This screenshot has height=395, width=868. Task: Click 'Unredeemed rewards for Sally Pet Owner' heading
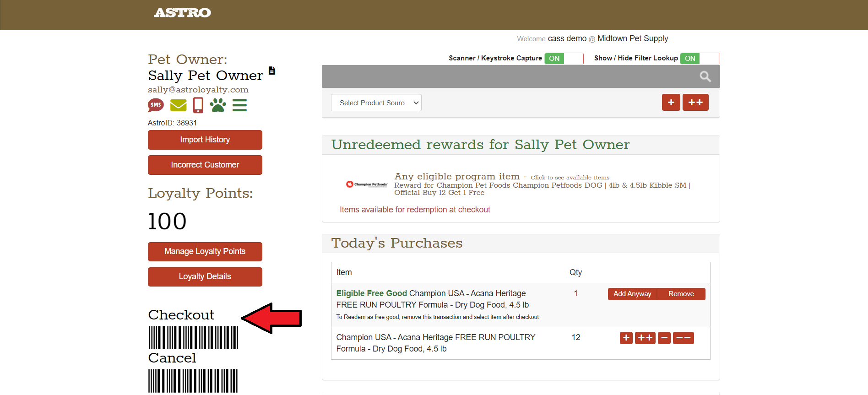(x=480, y=145)
